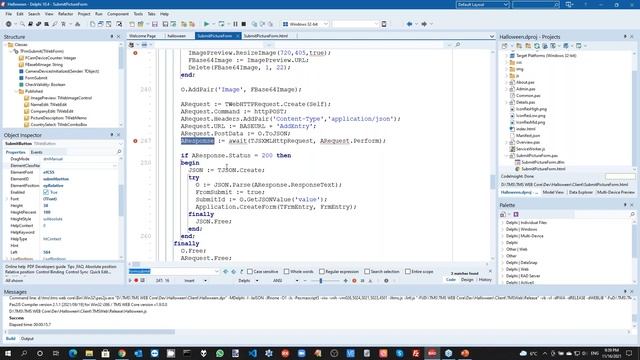Click the Open folder icon in the toolbar

[x=140, y=24]
